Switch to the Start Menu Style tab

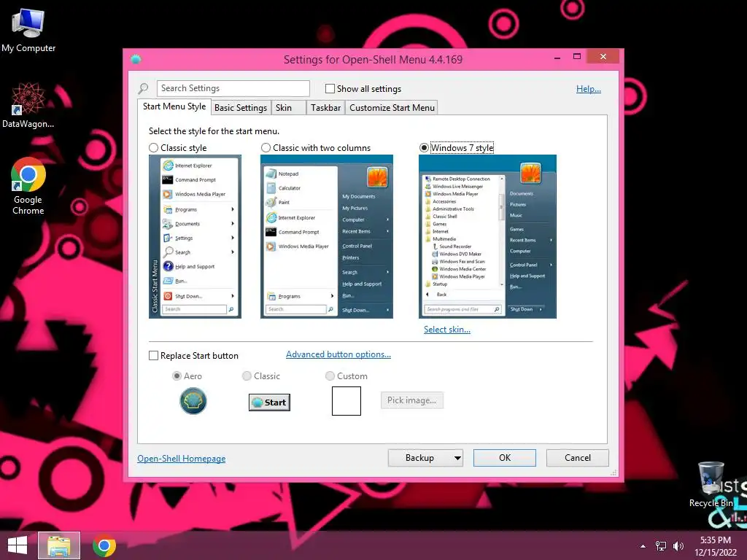point(174,106)
